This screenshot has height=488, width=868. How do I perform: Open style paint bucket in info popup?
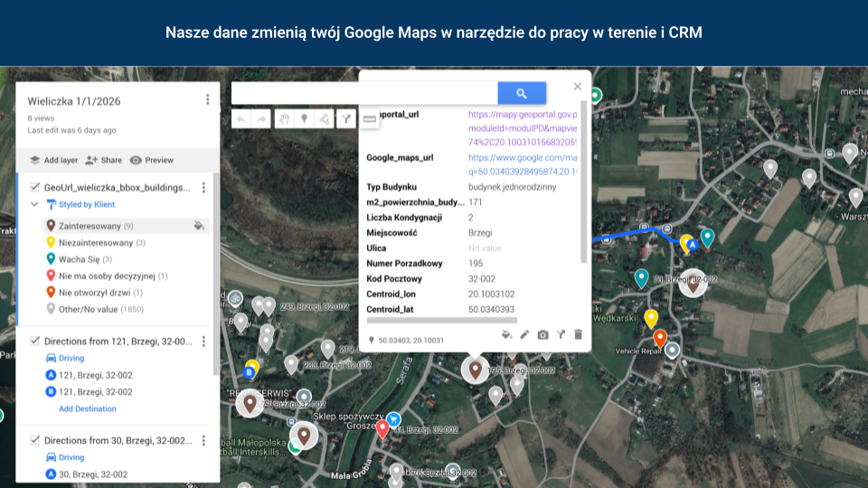coord(506,334)
